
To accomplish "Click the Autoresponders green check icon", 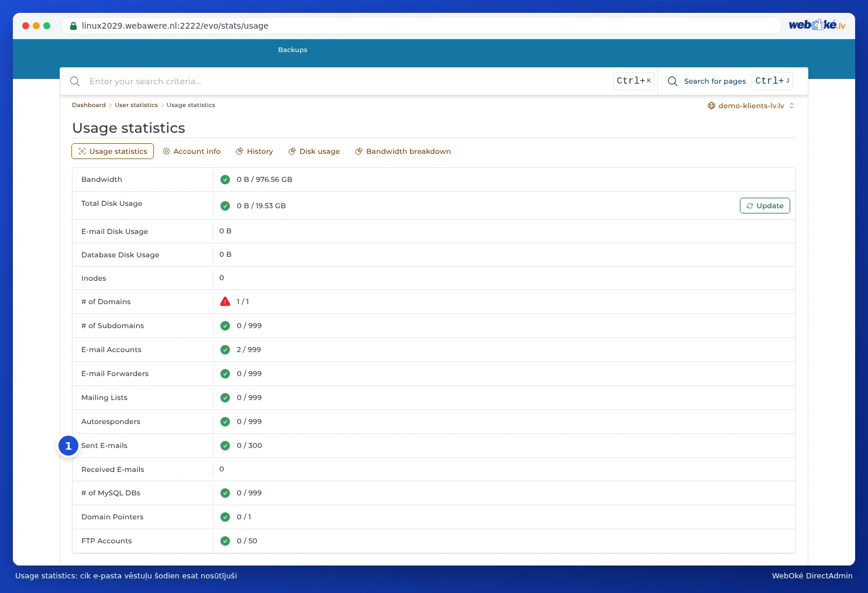I will point(225,422).
